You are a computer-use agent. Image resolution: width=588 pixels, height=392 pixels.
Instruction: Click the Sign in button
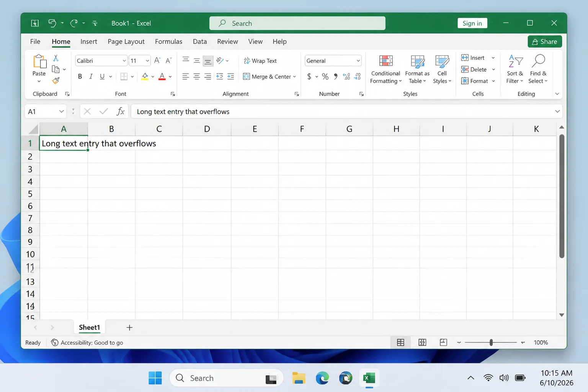click(x=472, y=23)
